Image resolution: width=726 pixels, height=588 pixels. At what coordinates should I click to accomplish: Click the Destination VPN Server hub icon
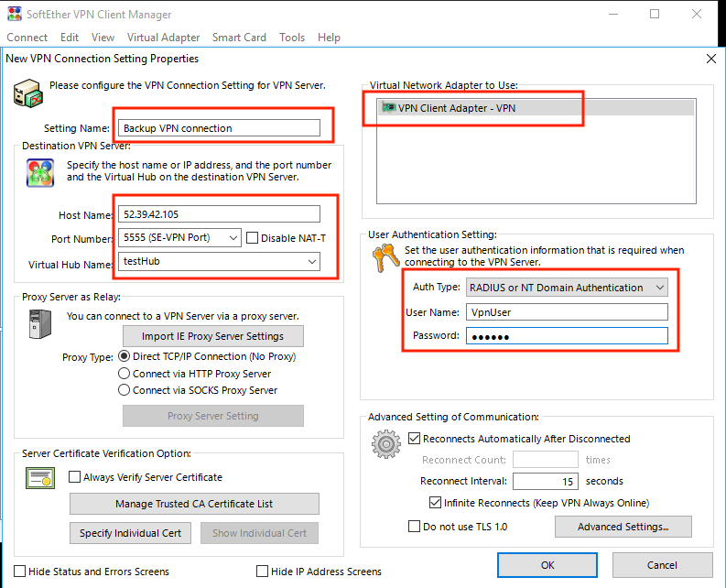point(40,173)
